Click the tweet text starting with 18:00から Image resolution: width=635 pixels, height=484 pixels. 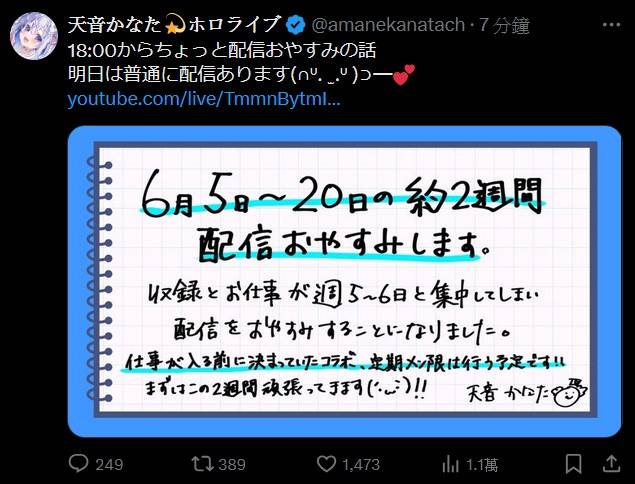point(222,50)
